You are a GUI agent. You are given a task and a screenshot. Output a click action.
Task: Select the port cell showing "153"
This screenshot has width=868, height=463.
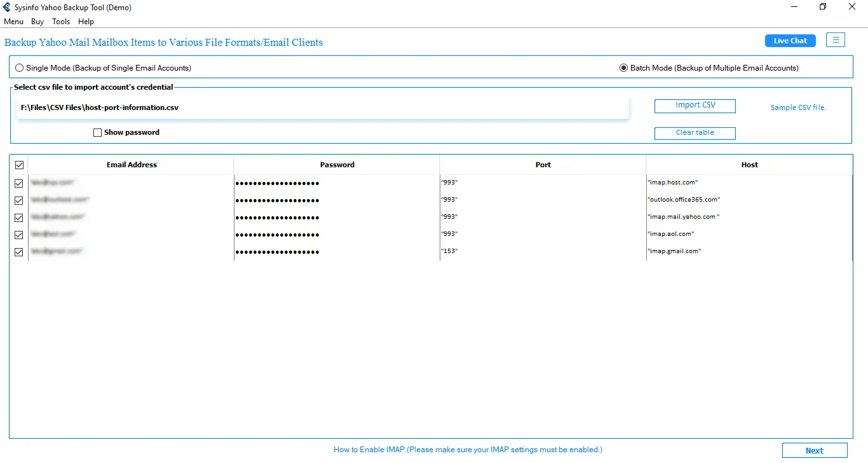click(x=543, y=251)
